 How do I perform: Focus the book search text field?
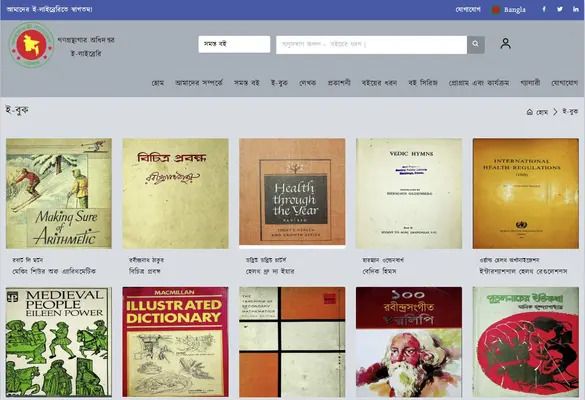(x=371, y=45)
